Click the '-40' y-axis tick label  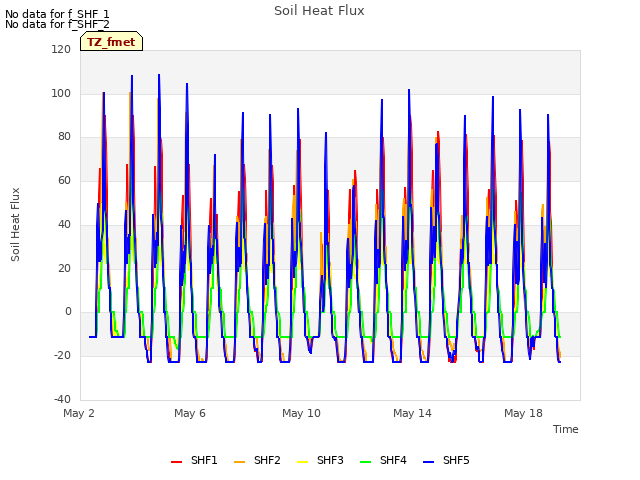[62, 399]
